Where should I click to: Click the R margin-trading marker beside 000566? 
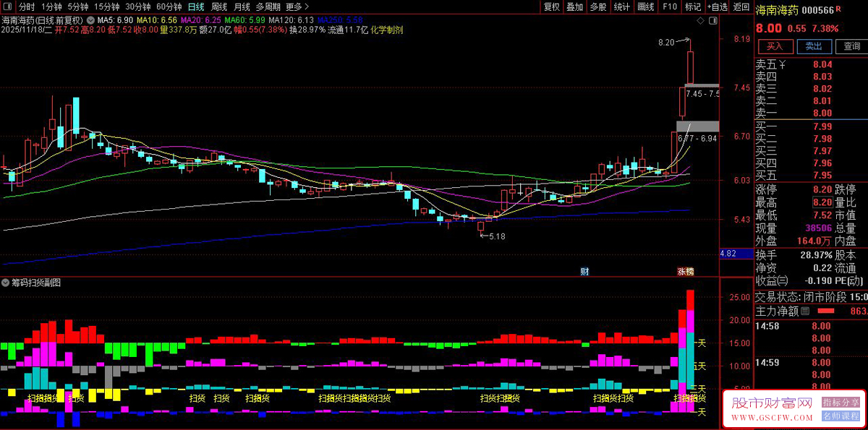point(839,9)
